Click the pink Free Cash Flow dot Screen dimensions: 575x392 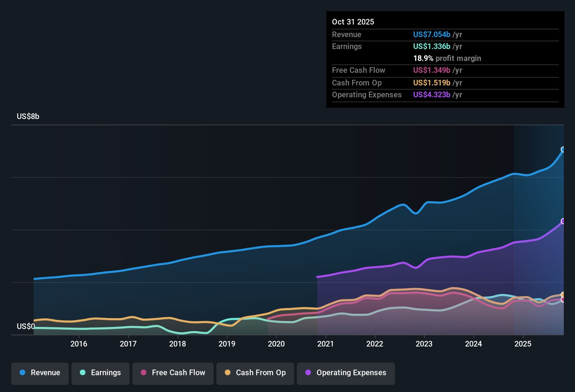pos(143,373)
